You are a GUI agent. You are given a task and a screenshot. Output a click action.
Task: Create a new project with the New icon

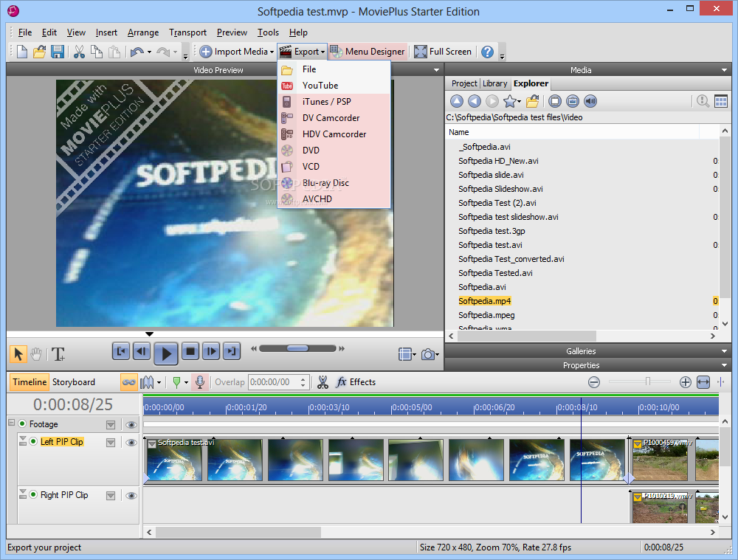click(x=21, y=52)
